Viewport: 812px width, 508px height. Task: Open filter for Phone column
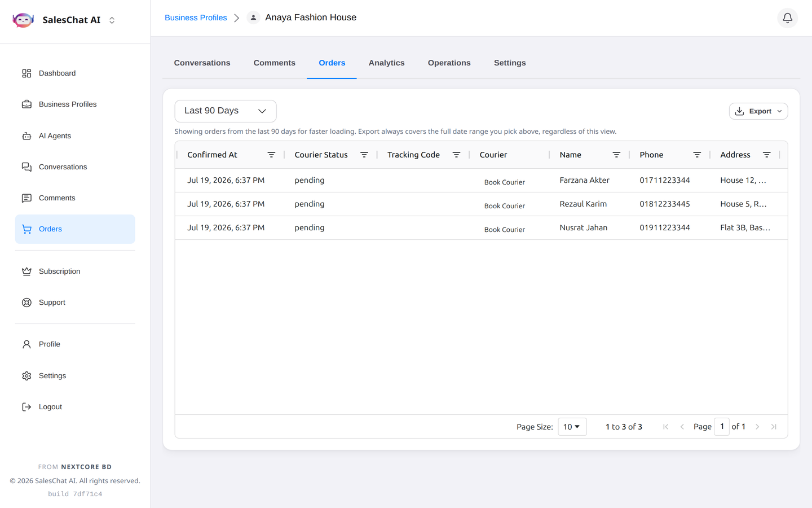[x=697, y=155]
